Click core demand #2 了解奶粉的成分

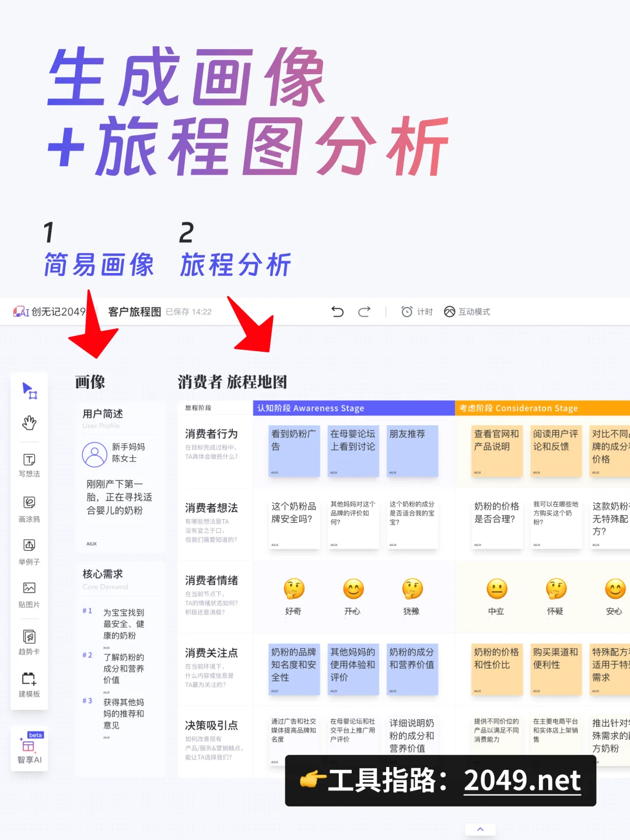tap(124, 668)
